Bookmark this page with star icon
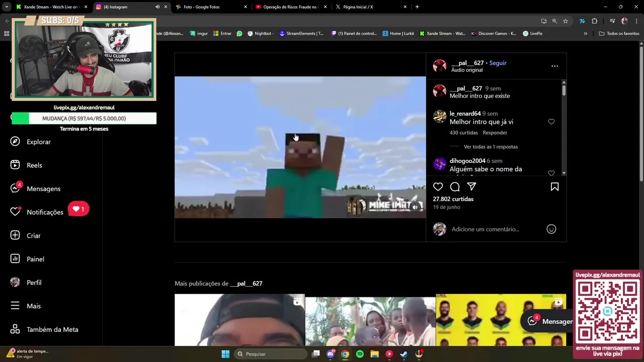The image size is (644, 362). coord(566,21)
